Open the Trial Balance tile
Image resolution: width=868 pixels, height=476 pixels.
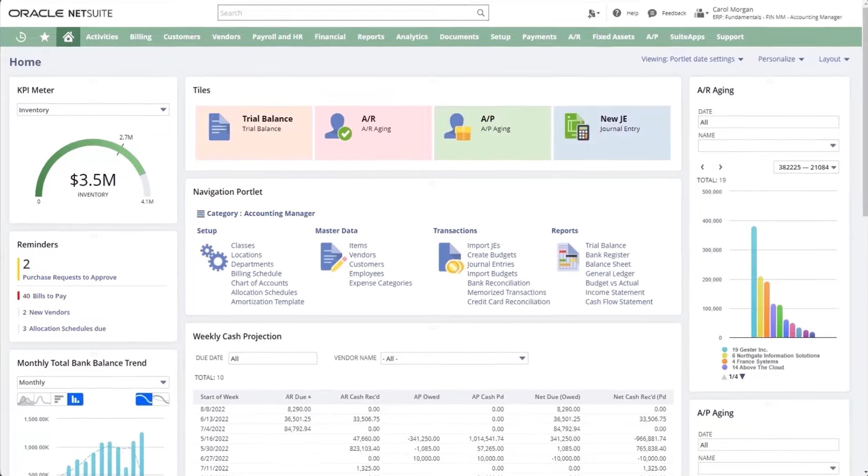(254, 133)
